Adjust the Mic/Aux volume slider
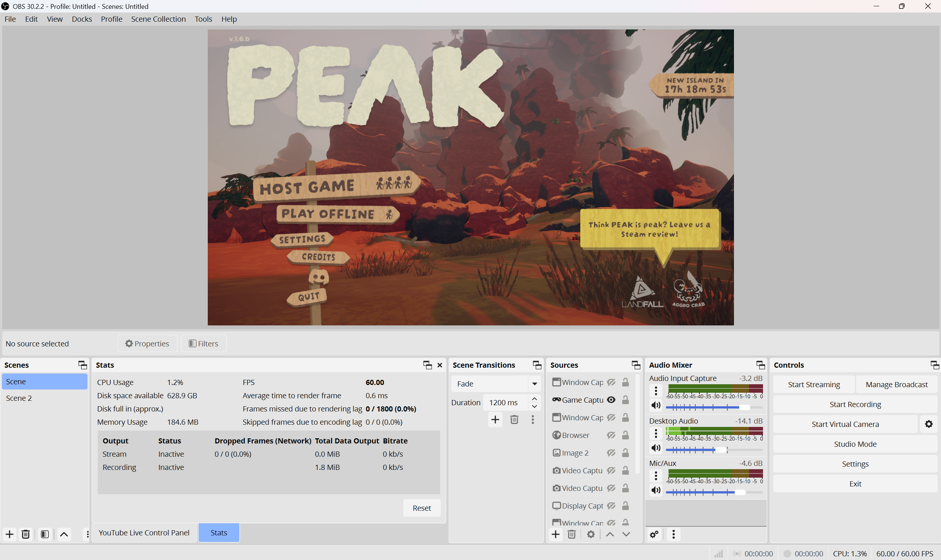Image resolution: width=941 pixels, height=560 pixels. click(714, 492)
